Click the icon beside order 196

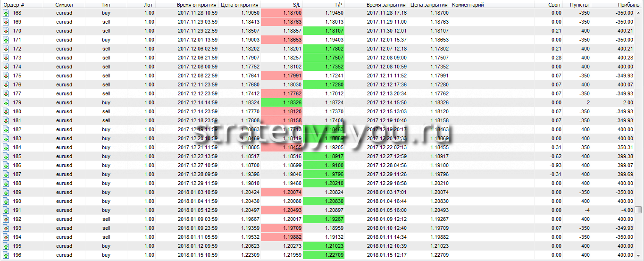[6, 255]
